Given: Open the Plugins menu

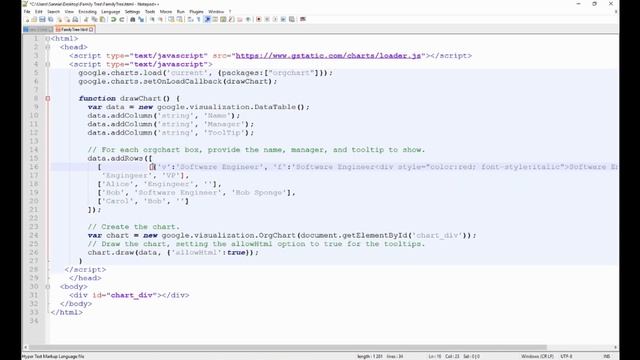Looking at the screenshot, I should [196, 12].
